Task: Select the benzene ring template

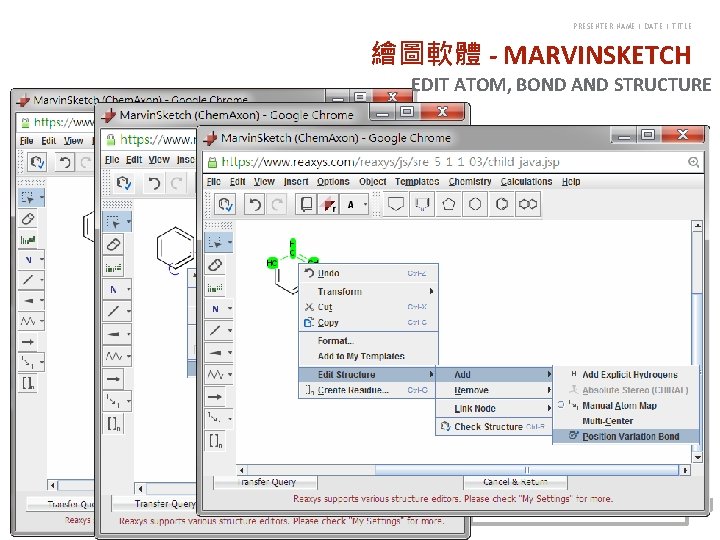Action: coord(501,204)
